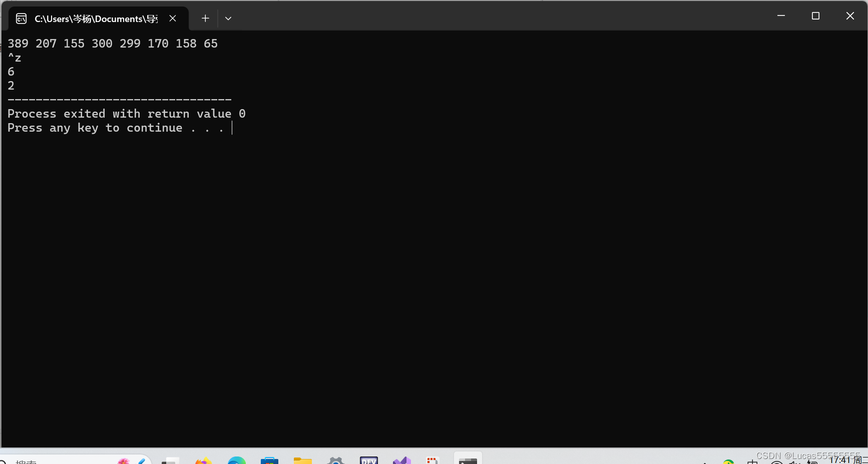This screenshot has height=464, width=868.
Task: Maximize the terminal window
Action: (x=815, y=16)
